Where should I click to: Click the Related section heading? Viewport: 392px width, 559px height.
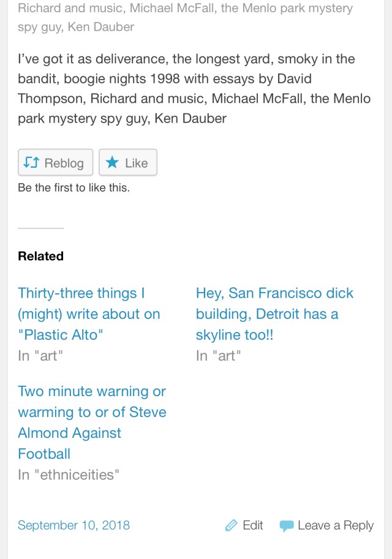(x=40, y=256)
